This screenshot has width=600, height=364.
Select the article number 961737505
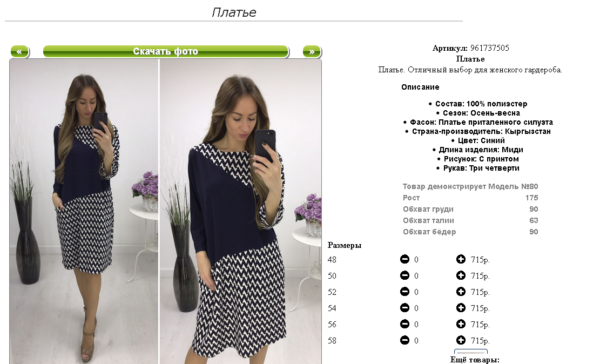tap(489, 48)
